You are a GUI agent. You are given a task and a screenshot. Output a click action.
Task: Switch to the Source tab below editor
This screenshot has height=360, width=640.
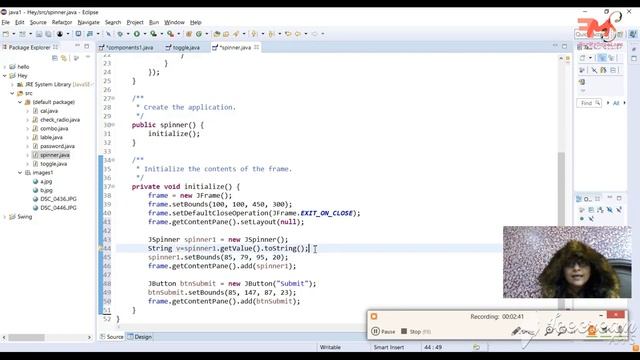pyautogui.click(x=111, y=337)
